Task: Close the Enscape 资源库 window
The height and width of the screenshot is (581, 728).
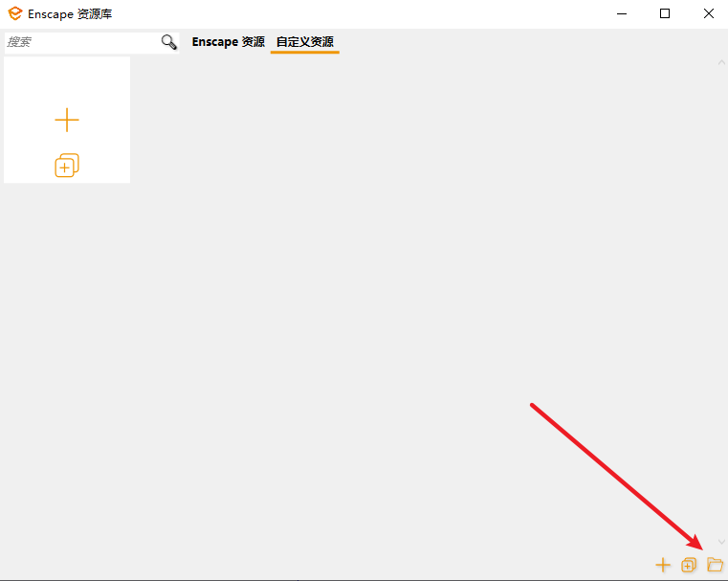Action: (x=708, y=13)
